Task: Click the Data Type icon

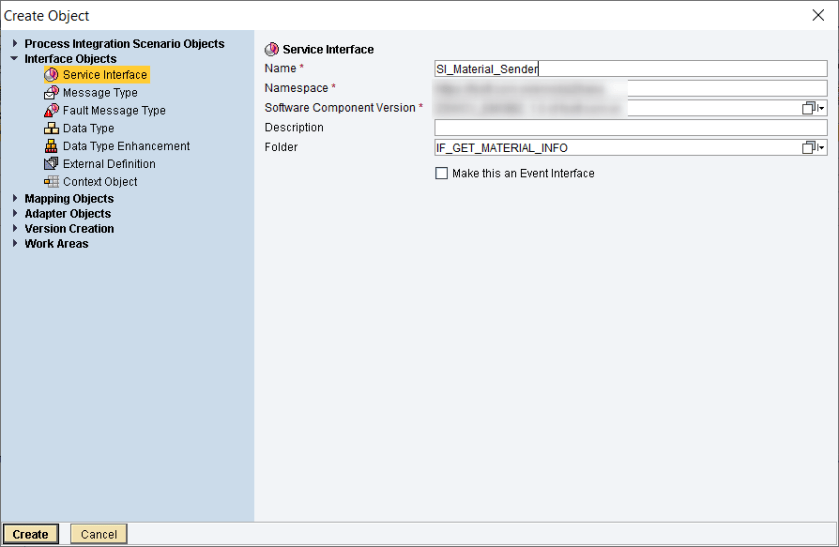Action: pyautogui.click(x=52, y=129)
